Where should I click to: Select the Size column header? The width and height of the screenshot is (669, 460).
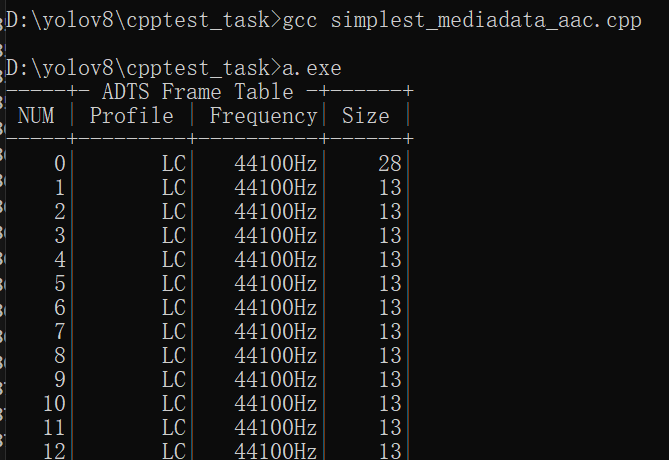tap(366, 116)
